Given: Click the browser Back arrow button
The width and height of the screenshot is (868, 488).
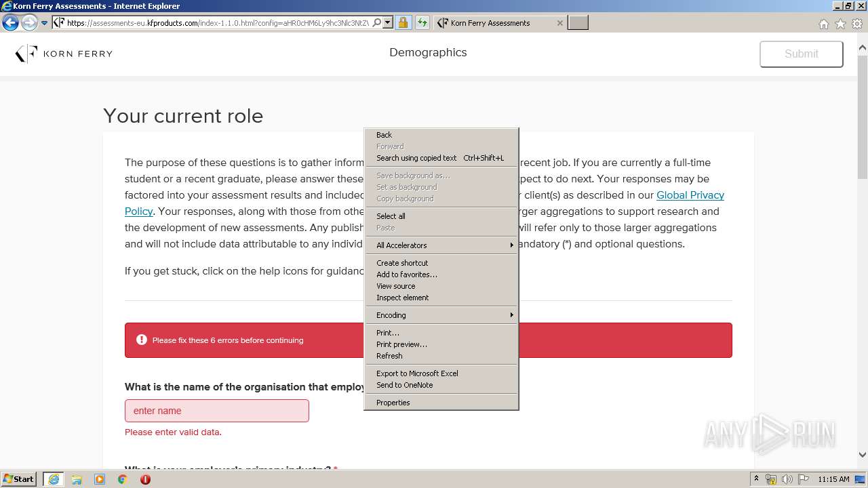Looking at the screenshot, I should pyautogui.click(x=10, y=22).
